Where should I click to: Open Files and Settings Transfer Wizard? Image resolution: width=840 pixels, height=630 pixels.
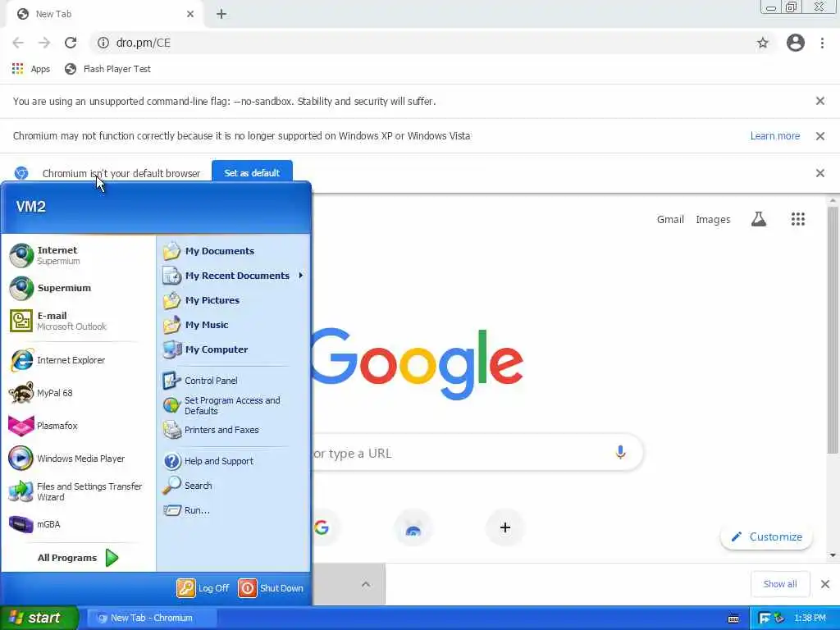(x=78, y=491)
